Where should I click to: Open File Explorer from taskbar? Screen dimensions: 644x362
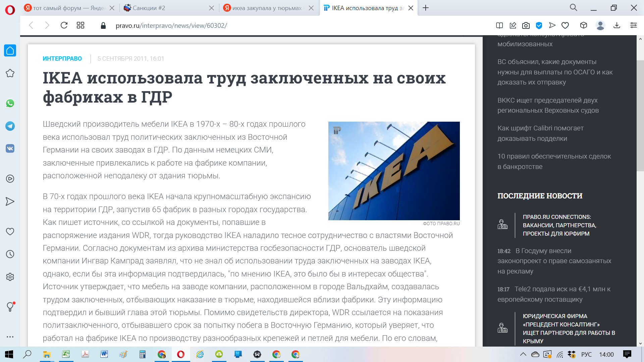coord(47,354)
